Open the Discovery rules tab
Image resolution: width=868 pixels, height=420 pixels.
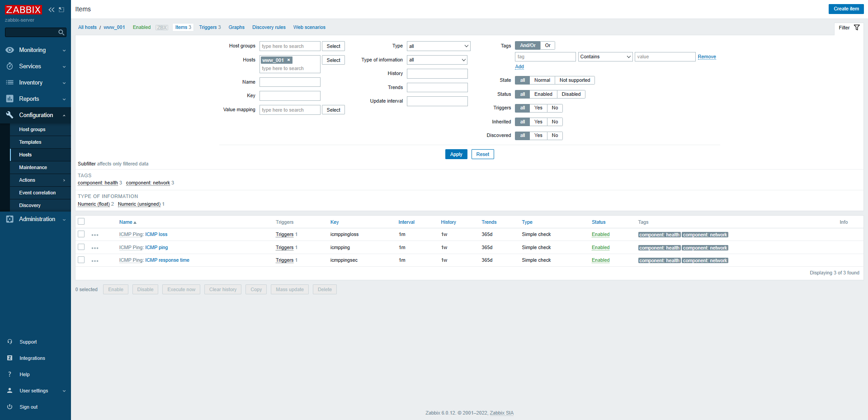269,28
